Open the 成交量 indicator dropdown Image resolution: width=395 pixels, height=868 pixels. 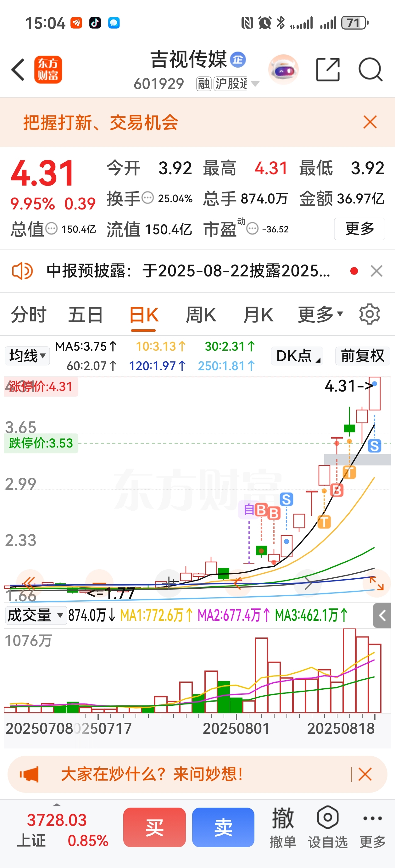(x=36, y=615)
